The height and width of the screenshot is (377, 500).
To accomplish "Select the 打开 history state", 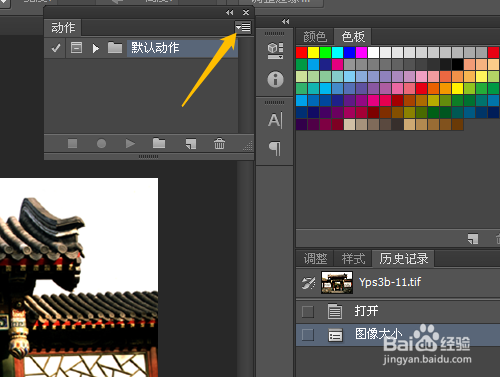I will (398, 311).
